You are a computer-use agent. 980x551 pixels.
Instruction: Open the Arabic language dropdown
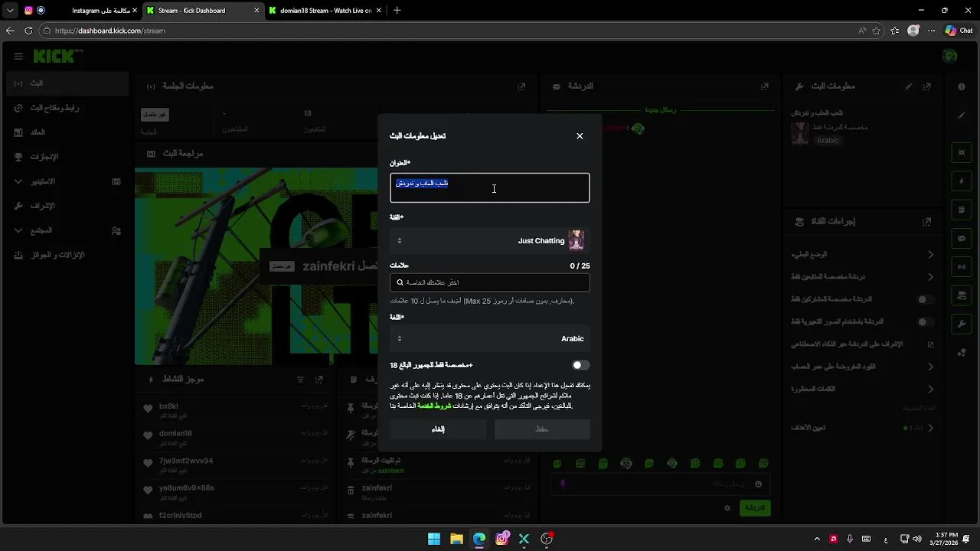pos(490,338)
